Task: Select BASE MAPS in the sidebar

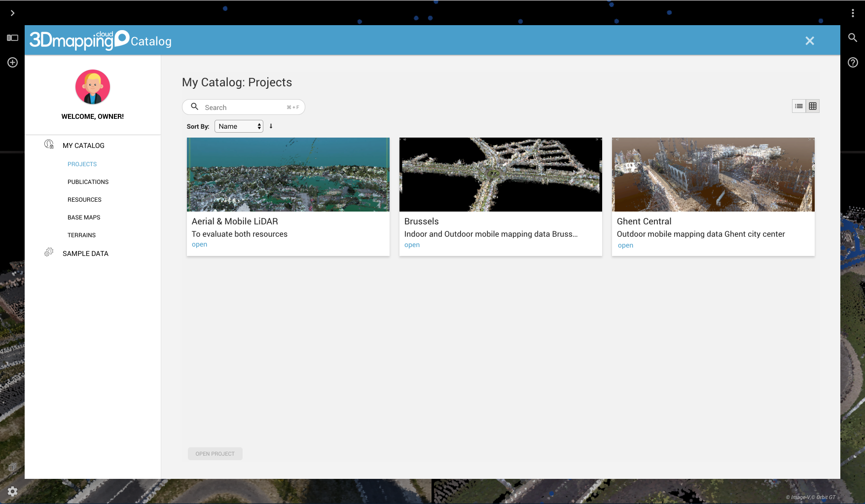Action: pyautogui.click(x=84, y=217)
